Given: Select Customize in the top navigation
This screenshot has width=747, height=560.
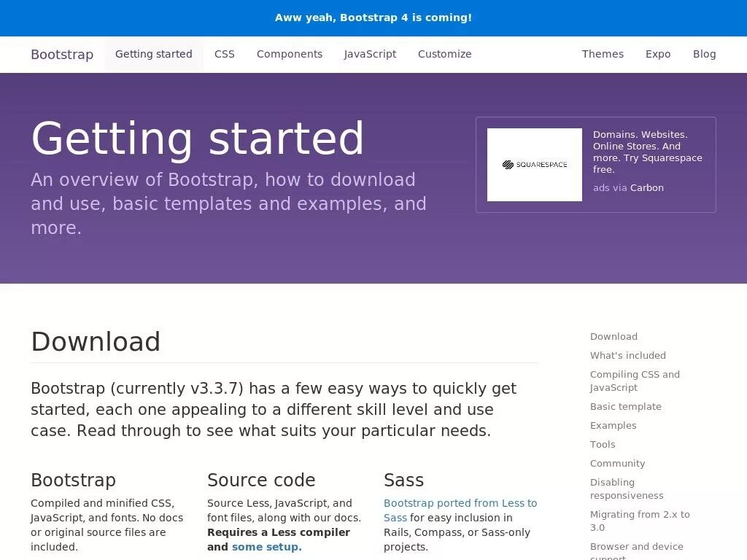Looking at the screenshot, I should pyautogui.click(x=444, y=54).
